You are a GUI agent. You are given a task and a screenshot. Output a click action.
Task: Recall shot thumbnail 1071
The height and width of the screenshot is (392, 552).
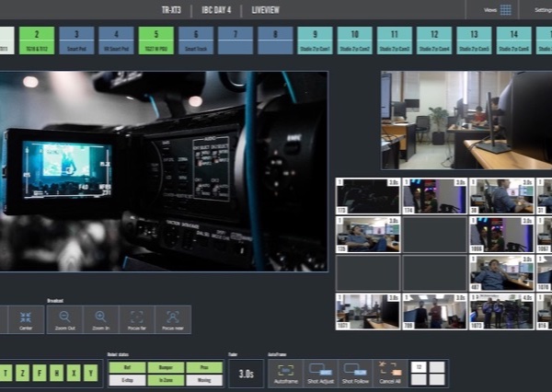(368, 312)
